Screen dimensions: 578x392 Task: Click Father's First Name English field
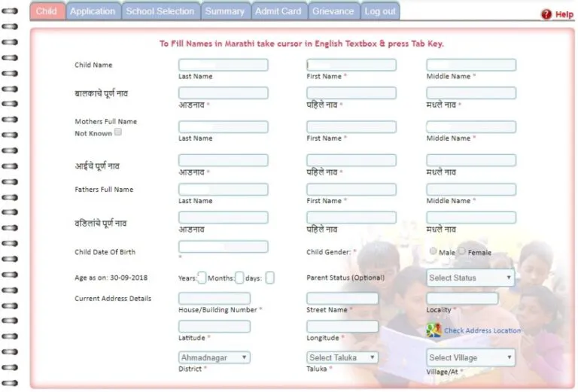(x=351, y=190)
